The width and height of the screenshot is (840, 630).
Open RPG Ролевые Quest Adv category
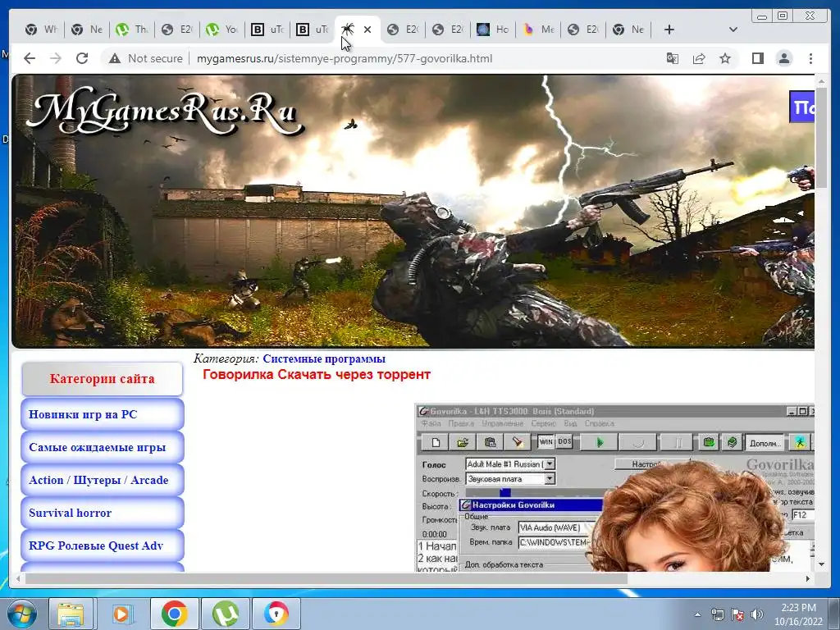tap(102, 546)
